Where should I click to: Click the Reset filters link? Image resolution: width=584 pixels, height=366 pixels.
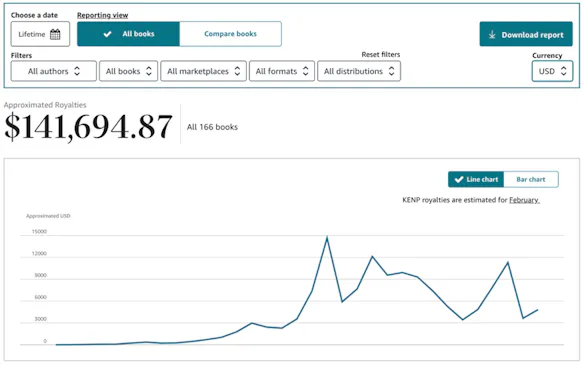pos(381,54)
